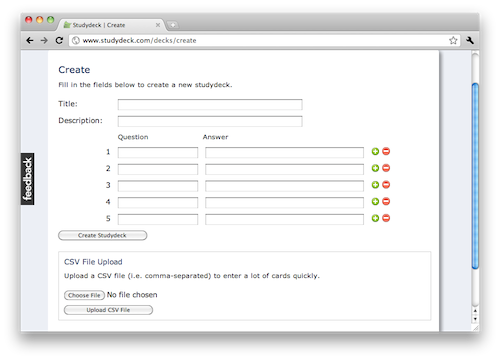Click the Answer field for card 5
The image size is (500, 360).
click(x=284, y=219)
